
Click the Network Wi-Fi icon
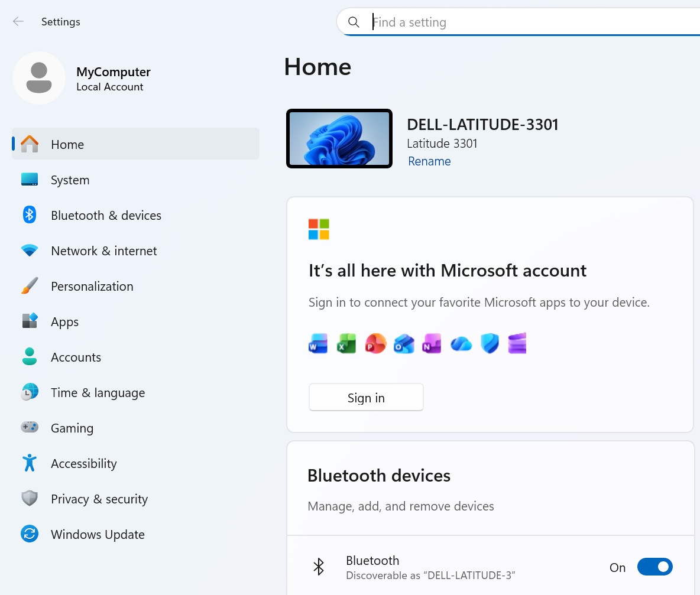[x=30, y=250]
